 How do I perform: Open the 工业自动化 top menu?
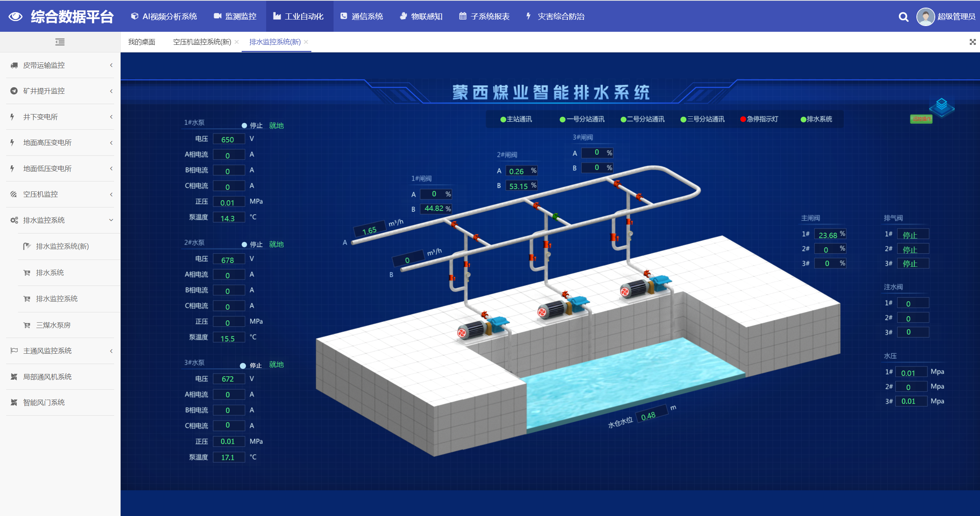(x=299, y=16)
